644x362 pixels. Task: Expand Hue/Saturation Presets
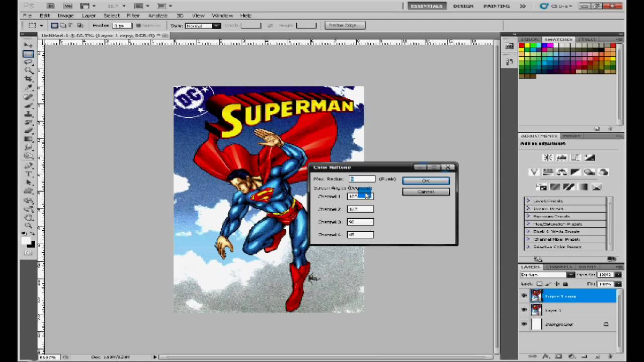(x=528, y=224)
